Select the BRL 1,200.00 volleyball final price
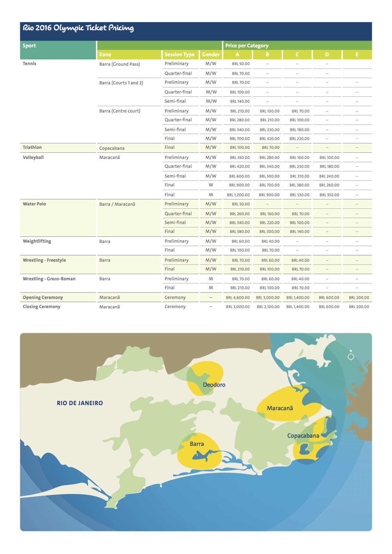Screen dimensions: 392x554 (x=238, y=195)
